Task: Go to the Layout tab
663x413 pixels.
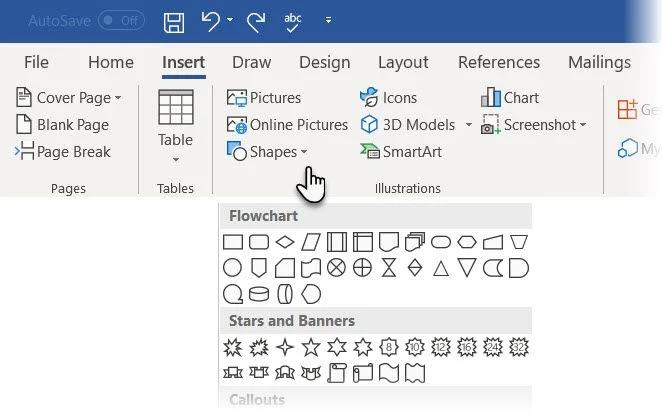Action: click(403, 63)
